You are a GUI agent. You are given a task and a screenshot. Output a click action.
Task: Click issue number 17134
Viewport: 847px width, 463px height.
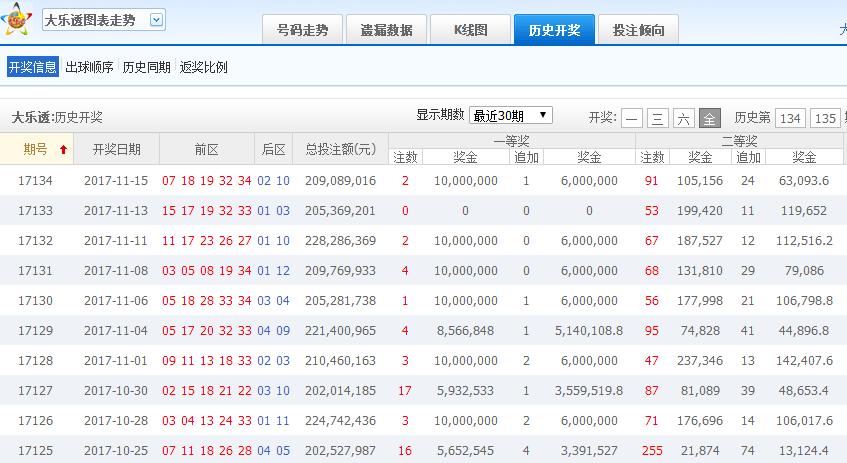tap(36, 180)
